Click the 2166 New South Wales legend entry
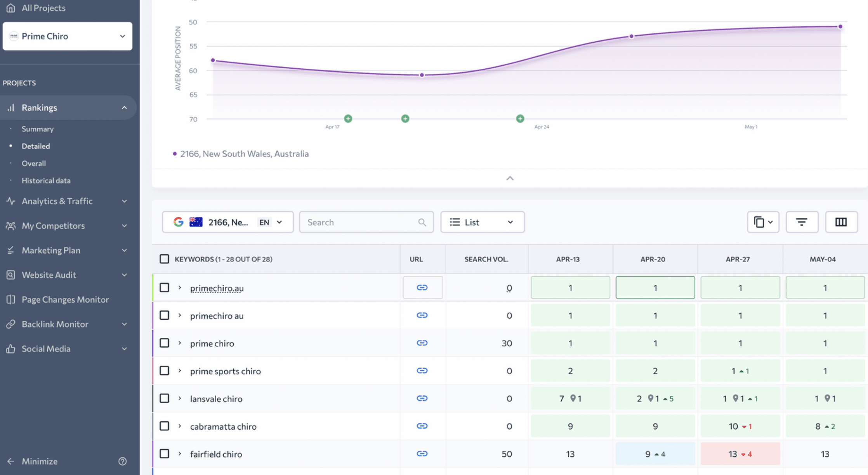This screenshot has height=475, width=868. [x=241, y=154]
